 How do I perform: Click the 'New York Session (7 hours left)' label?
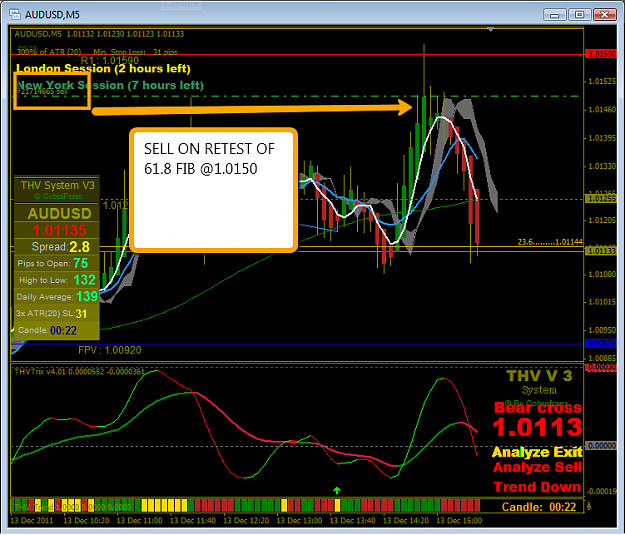tap(110, 85)
